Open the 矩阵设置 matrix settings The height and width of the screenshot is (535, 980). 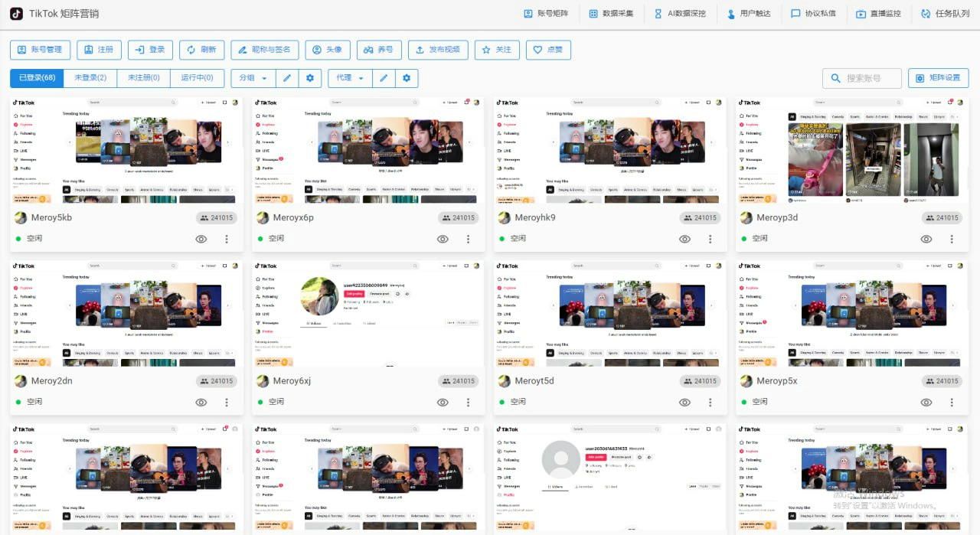[x=937, y=77]
